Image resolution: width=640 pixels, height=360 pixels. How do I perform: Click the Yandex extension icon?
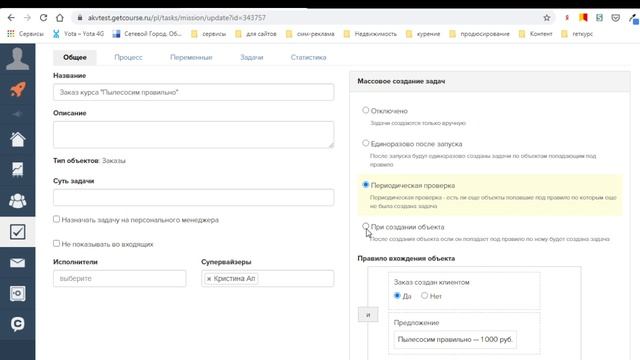tap(567, 18)
